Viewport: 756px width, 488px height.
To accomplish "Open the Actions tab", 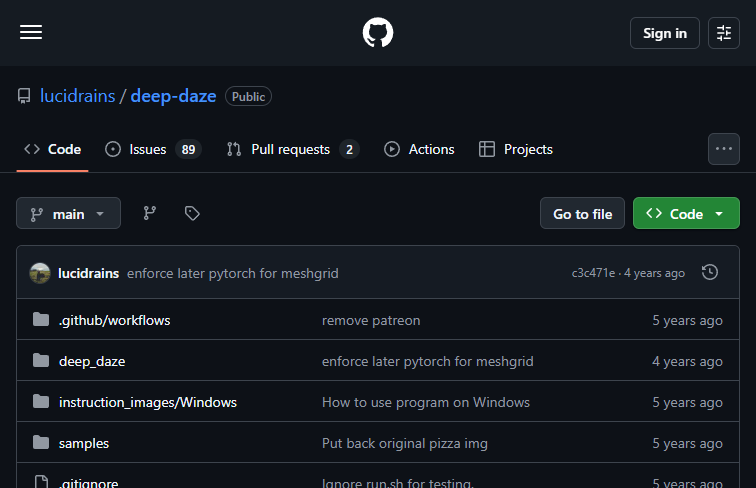I will pyautogui.click(x=419, y=149).
